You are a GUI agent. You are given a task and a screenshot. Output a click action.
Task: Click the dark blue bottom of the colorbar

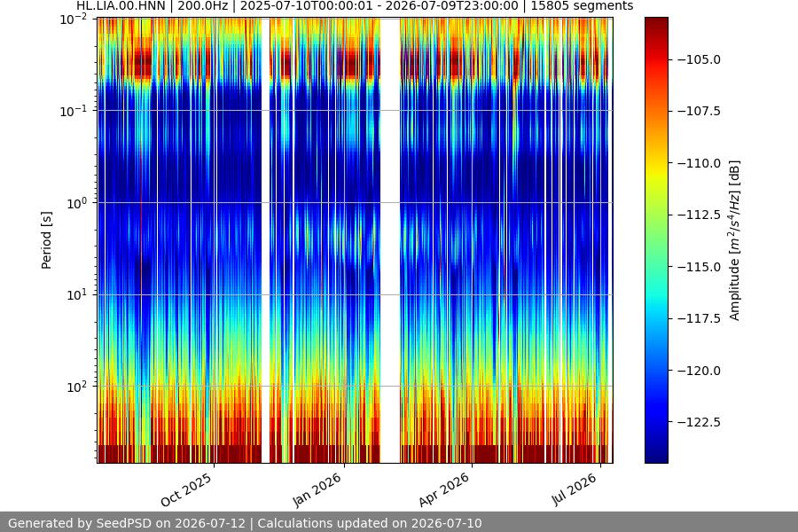tap(656, 456)
